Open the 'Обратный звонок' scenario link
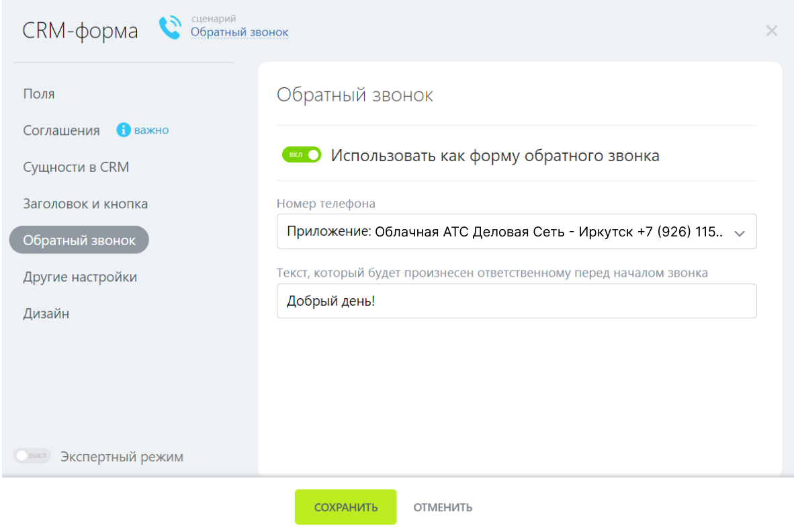This screenshot has height=532, width=794. [239, 32]
